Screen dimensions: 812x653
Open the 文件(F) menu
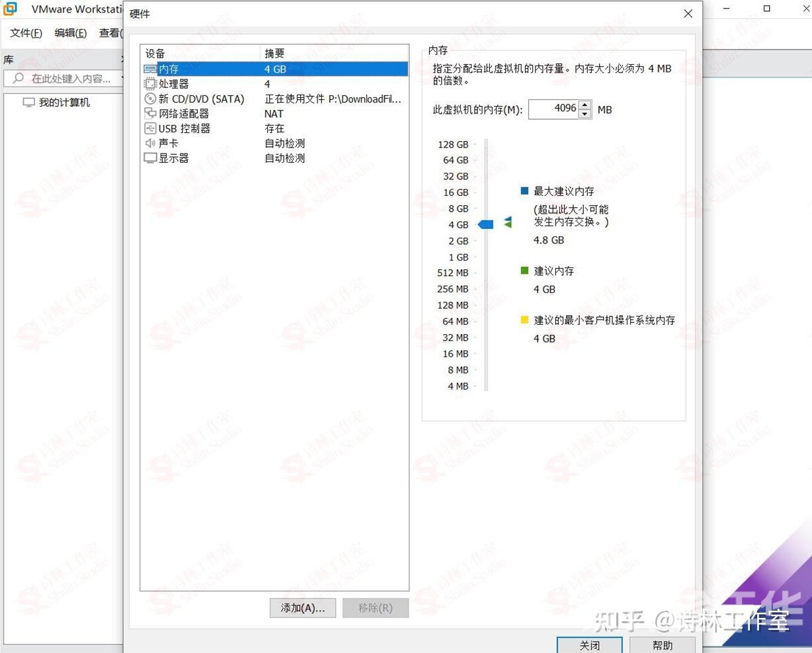point(26,33)
